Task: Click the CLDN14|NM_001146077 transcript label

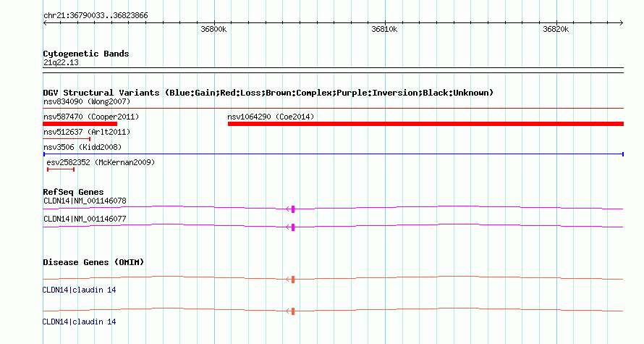Action: (x=85, y=219)
